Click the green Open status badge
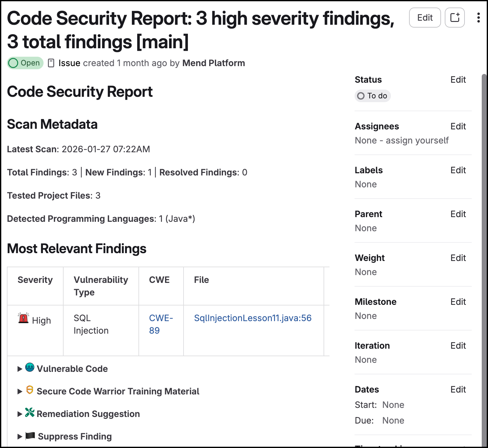This screenshot has height=448, width=488. (x=25, y=63)
